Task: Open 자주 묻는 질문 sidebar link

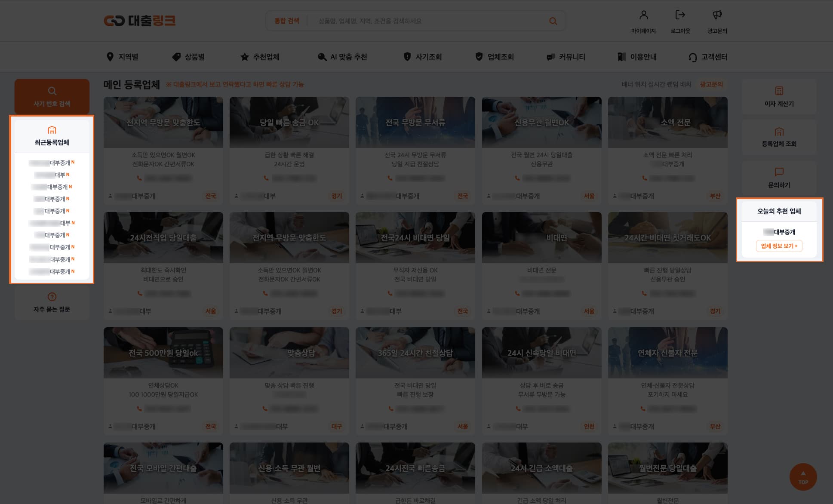Action: pyautogui.click(x=52, y=303)
